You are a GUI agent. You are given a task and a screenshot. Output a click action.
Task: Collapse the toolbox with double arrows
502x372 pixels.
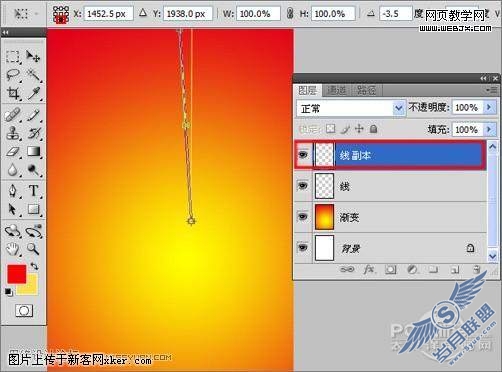5,32
